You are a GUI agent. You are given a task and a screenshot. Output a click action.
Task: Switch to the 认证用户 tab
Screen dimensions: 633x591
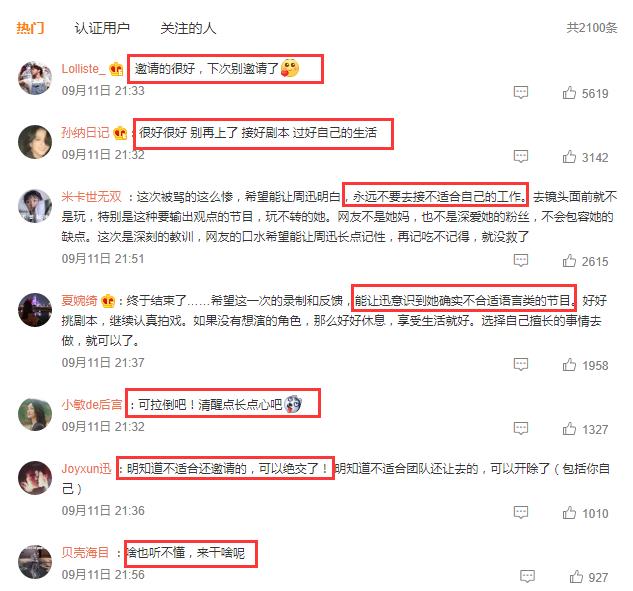tap(102, 28)
